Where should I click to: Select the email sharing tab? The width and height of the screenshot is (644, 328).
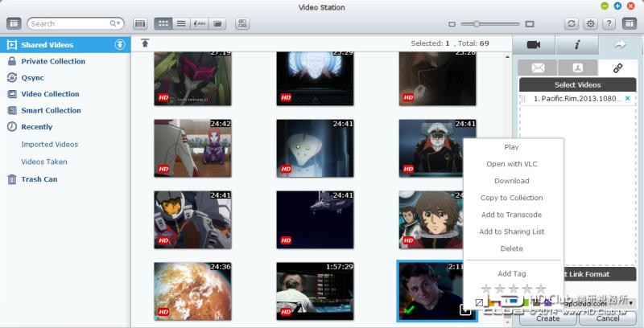[538, 68]
